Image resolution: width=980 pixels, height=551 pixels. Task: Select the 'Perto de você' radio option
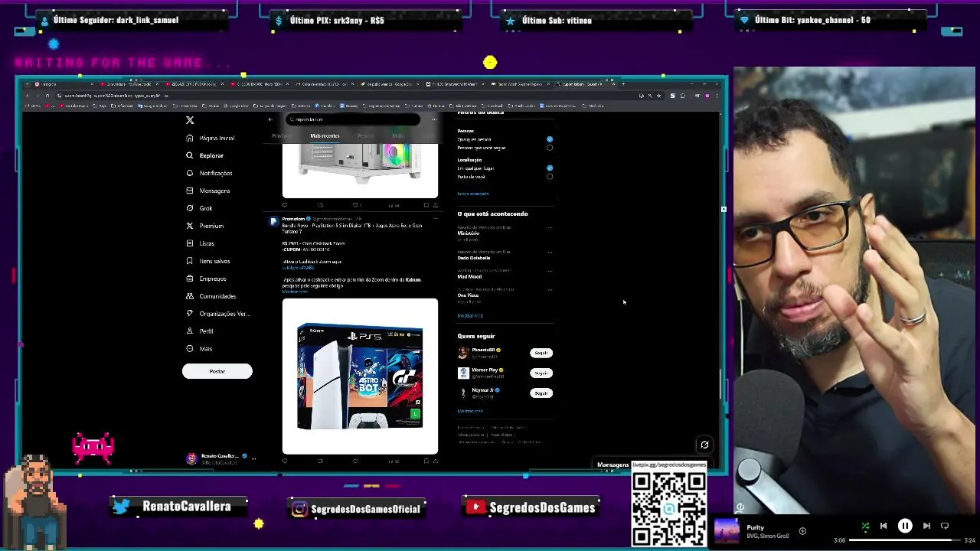[550, 177]
